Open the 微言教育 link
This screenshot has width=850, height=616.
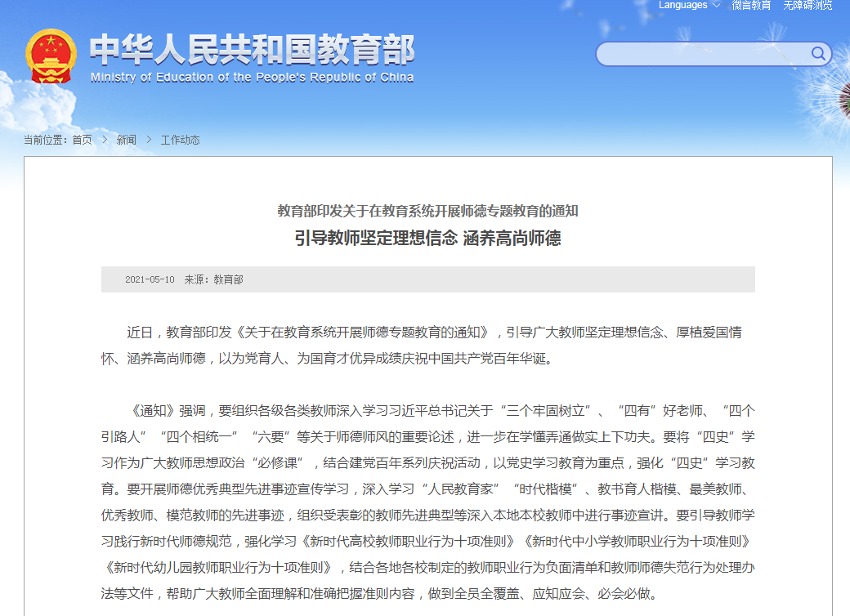pyautogui.click(x=751, y=6)
